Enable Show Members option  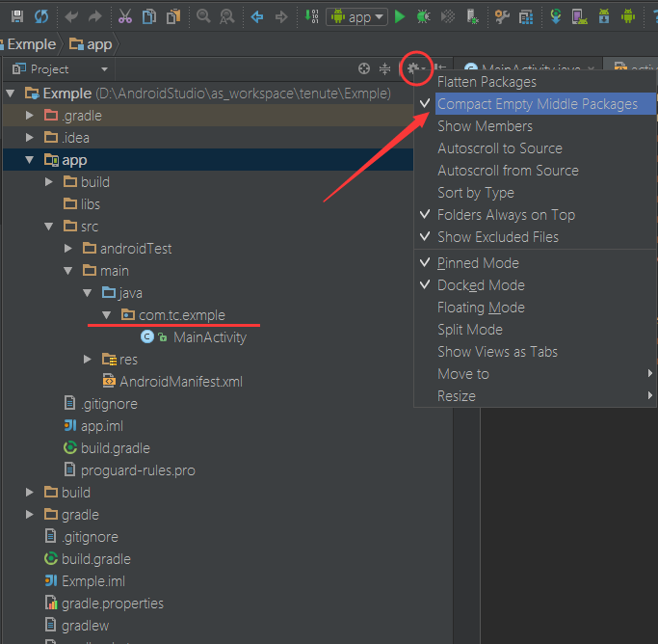[x=535, y=126]
